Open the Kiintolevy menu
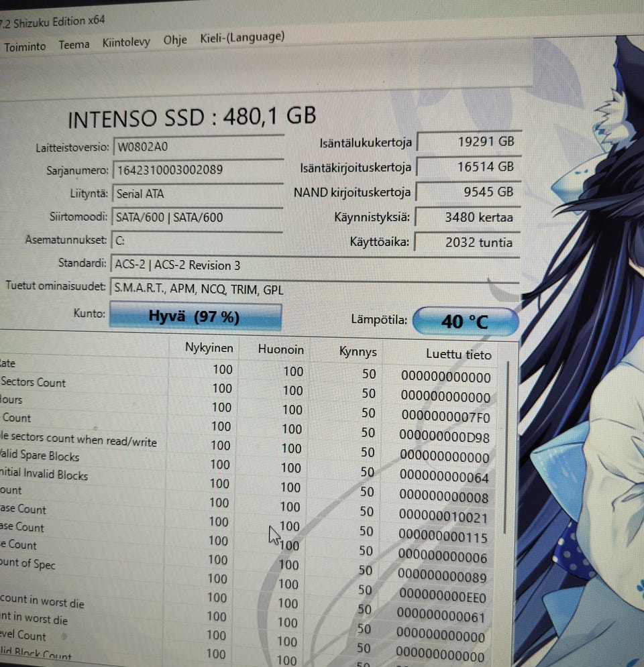Screen dimensions: 644x667 tap(126, 42)
